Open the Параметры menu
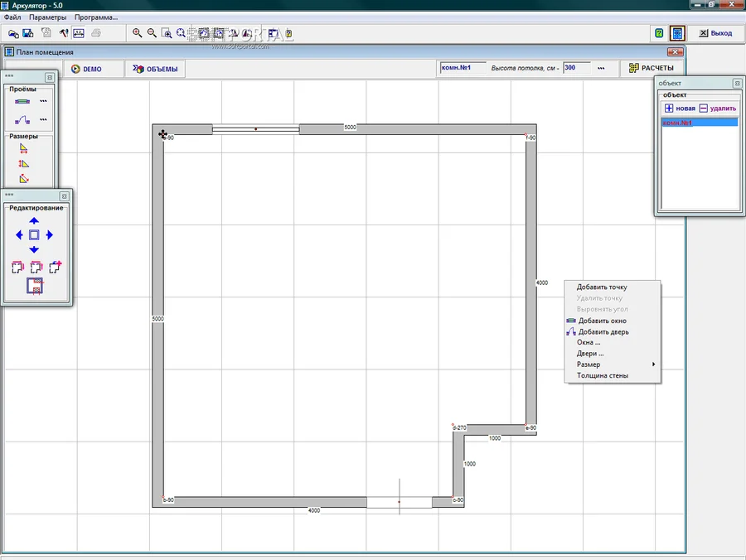 point(47,17)
